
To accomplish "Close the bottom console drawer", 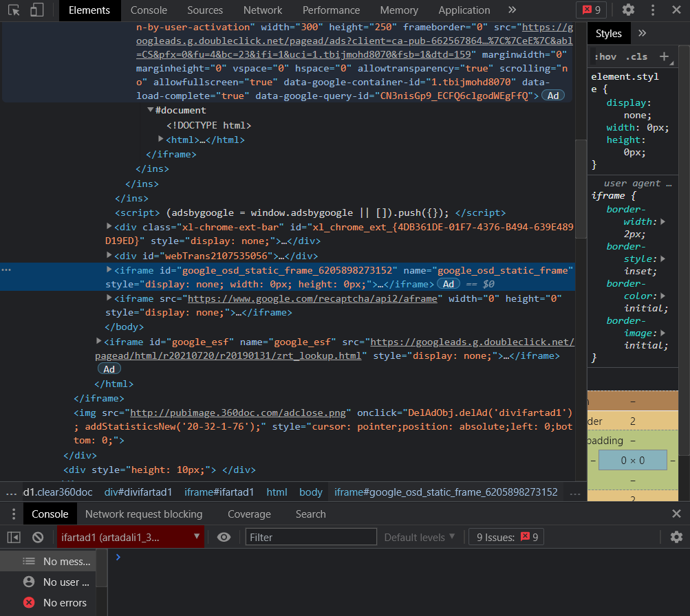I will pyautogui.click(x=676, y=514).
